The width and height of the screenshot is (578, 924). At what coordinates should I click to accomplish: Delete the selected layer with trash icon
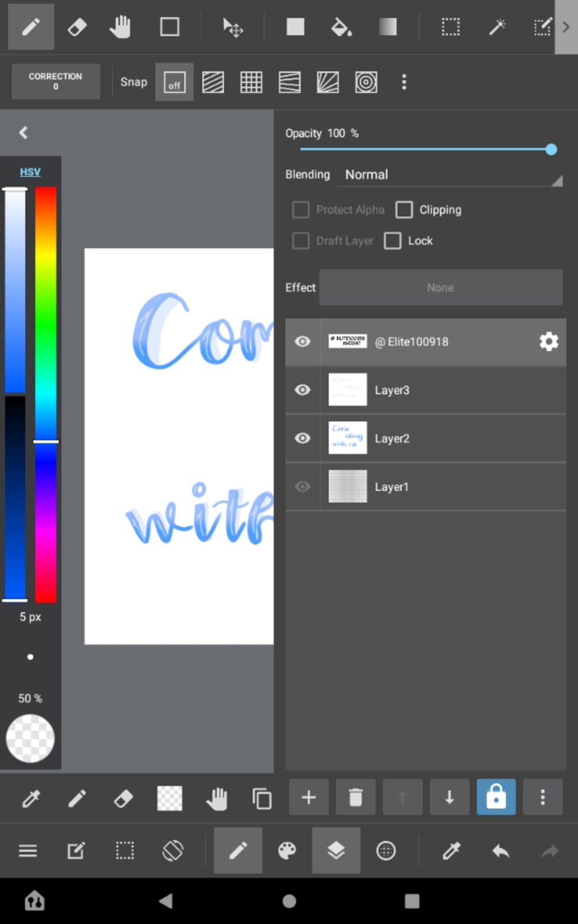tap(356, 797)
